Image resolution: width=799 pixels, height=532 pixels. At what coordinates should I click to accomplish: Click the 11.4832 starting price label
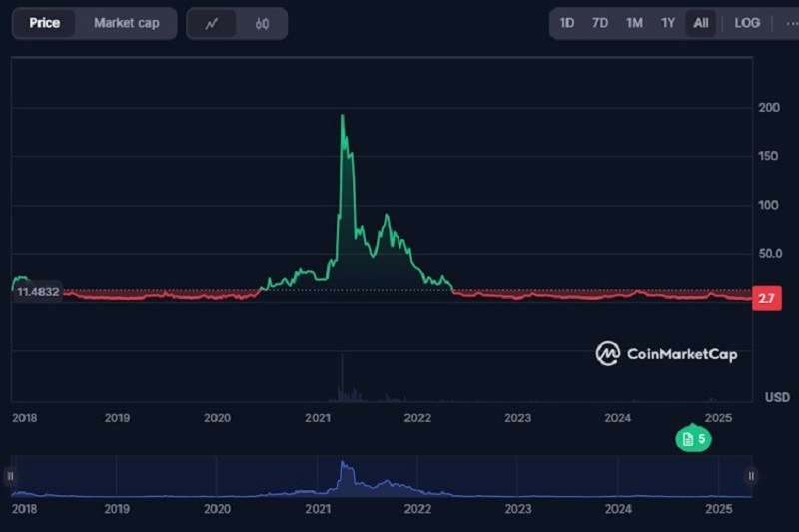click(38, 291)
